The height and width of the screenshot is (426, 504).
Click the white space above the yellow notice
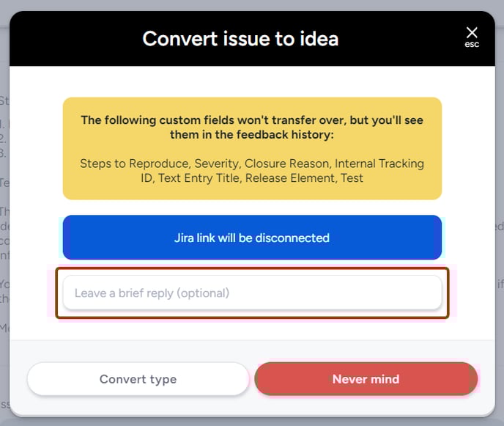click(252, 81)
